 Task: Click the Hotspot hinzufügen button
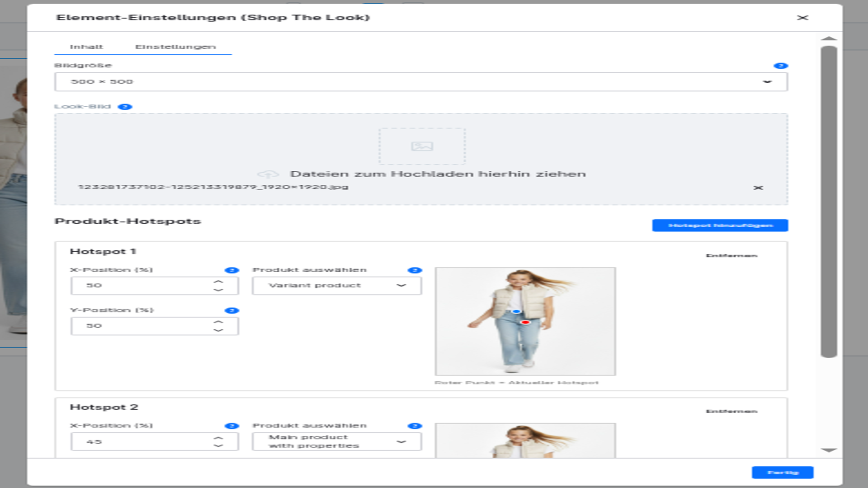pyautogui.click(x=720, y=225)
